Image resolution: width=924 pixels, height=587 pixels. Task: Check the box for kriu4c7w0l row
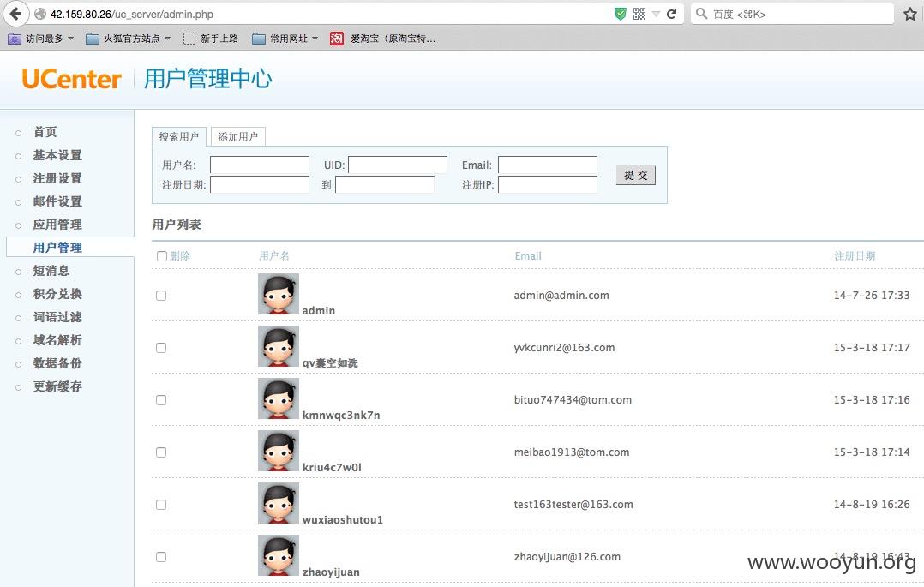click(161, 452)
